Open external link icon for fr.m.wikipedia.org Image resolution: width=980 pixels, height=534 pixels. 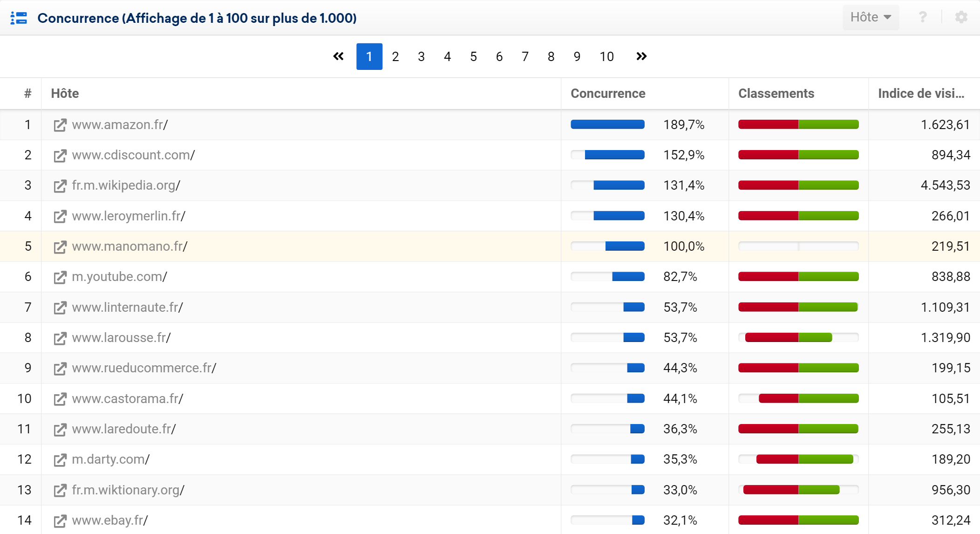(x=60, y=185)
